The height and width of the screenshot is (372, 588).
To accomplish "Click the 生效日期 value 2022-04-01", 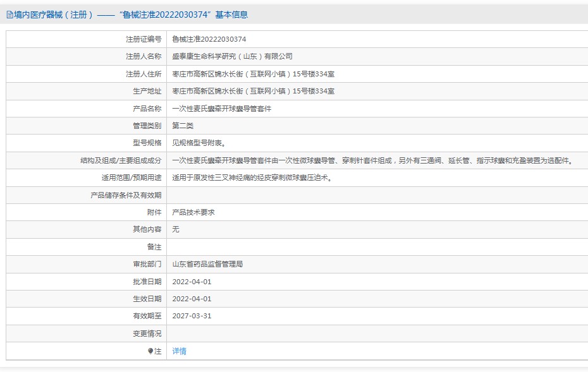I will click(192, 299).
